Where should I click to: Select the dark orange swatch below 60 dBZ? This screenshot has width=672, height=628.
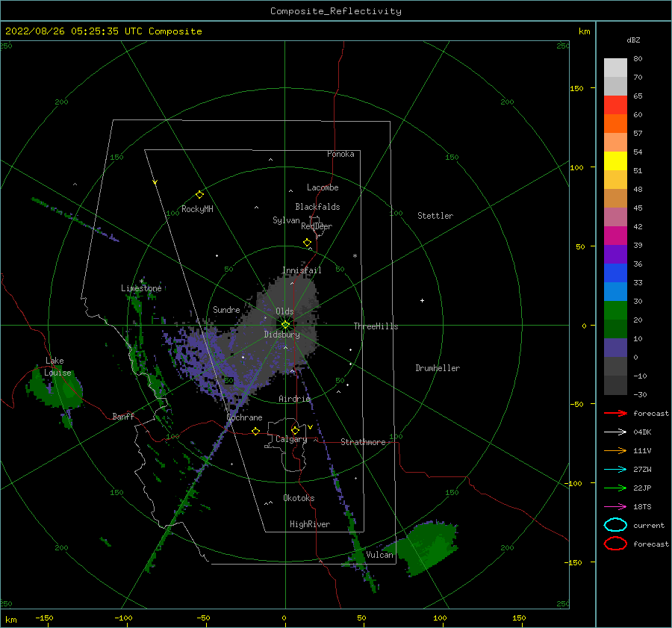(x=615, y=123)
